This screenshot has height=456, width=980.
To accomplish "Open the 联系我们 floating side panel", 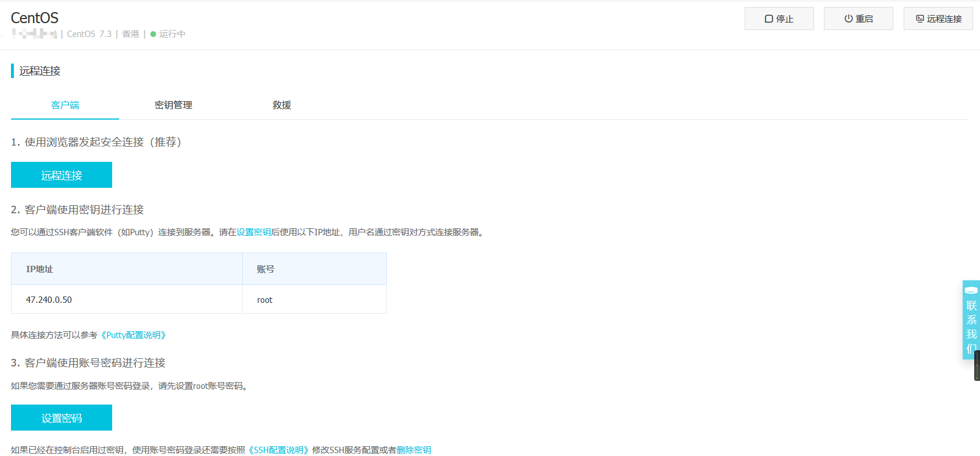I will click(x=971, y=327).
